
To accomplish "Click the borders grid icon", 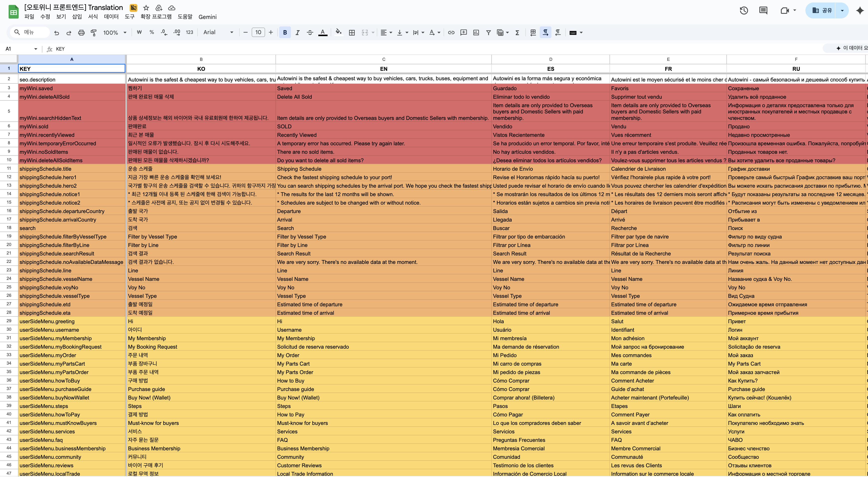I will tap(352, 33).
